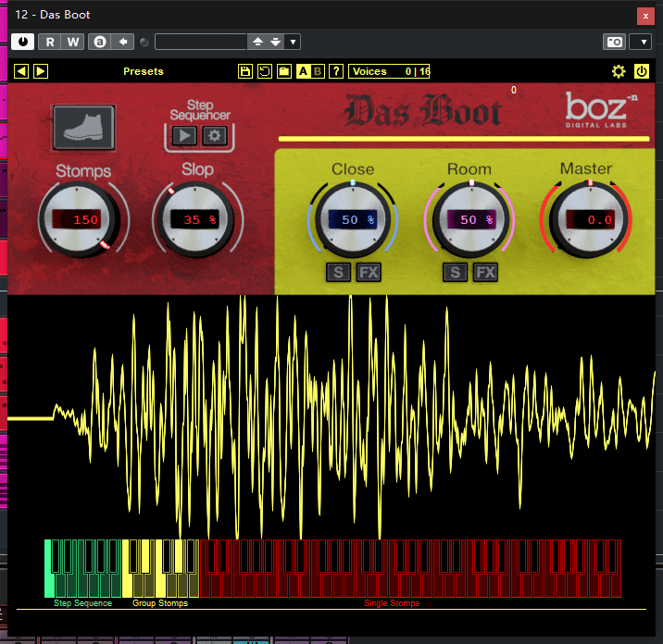Open plugin settings yellow gear icon
Image resolution: width=663 pixels, height=644 pixels.
(619, 71)
